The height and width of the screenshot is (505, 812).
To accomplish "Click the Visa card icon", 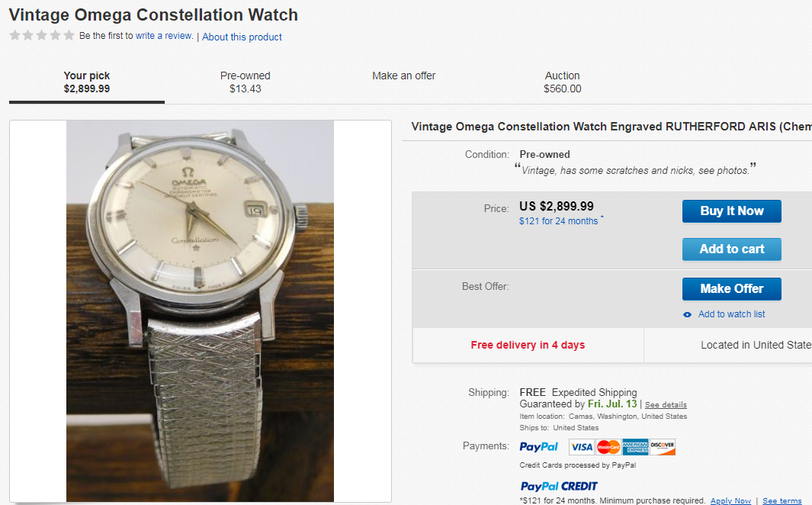I will pyautogui.click(x=582, y=447).
